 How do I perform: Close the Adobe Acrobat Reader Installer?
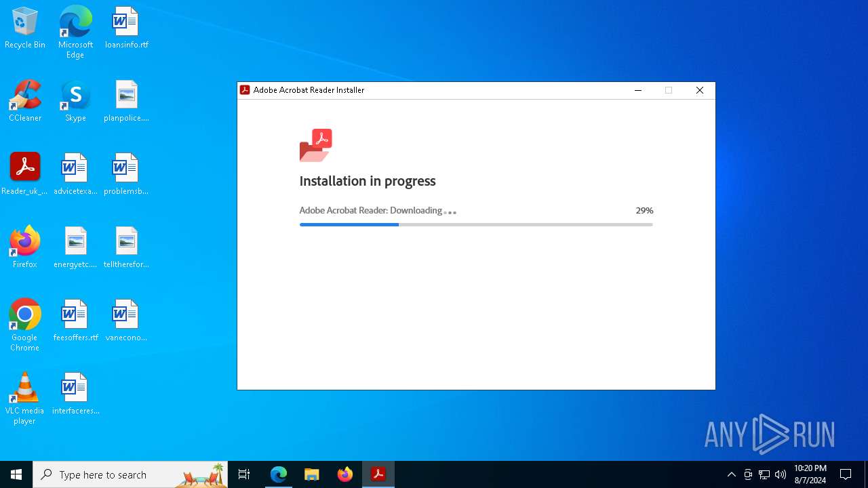coord(700,90)
